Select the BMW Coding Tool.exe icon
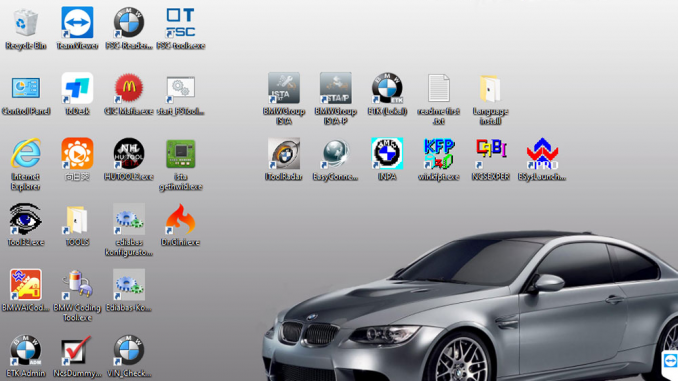678x381 pixels. (77, 285)
